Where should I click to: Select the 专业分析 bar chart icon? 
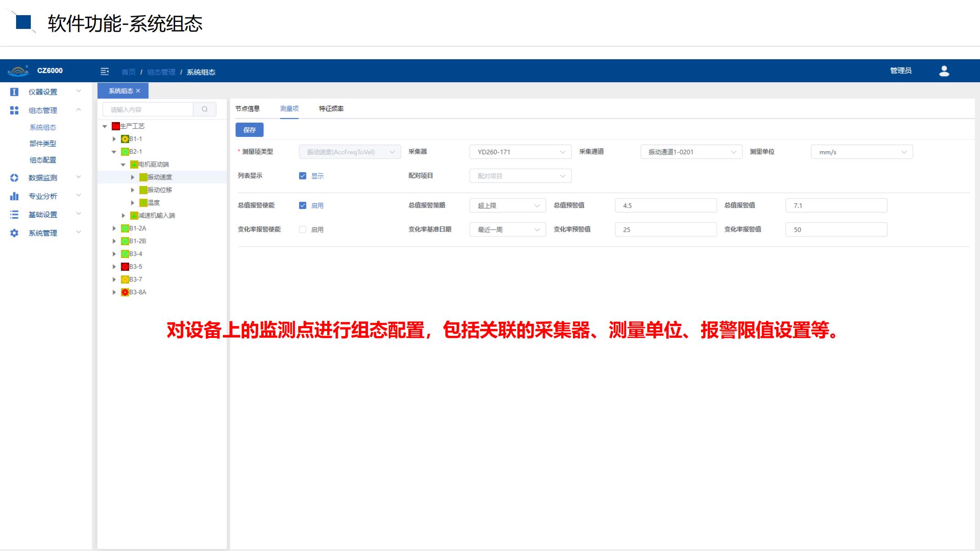[14, 196]
